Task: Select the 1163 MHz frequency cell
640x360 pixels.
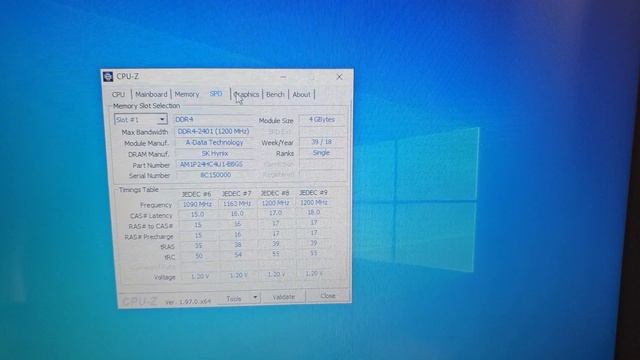Action: tap(237, 203)
